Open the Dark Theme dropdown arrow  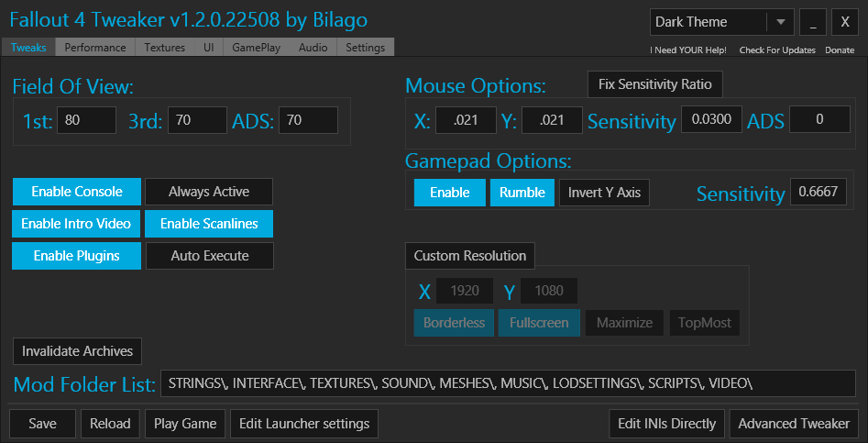(x=781, y=22)
